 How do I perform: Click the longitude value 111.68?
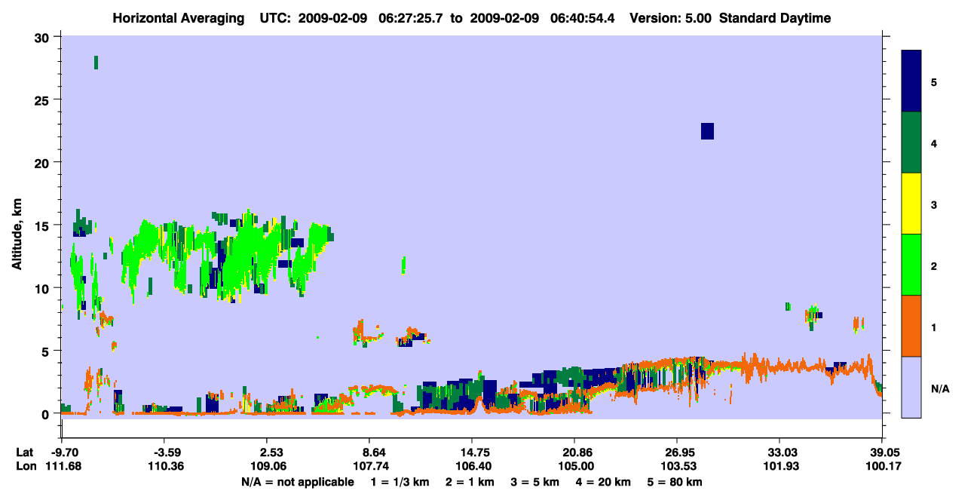click(x=62, y=466)
